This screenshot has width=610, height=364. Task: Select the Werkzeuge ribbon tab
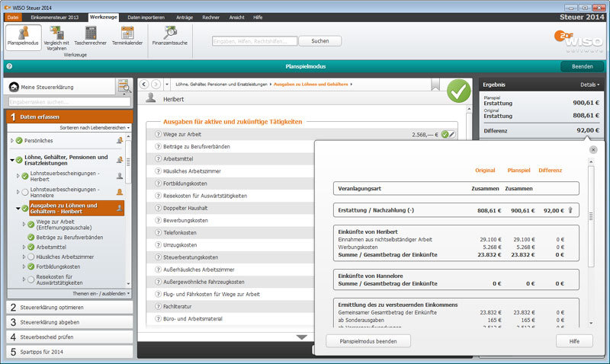click(x=103, y=17)
